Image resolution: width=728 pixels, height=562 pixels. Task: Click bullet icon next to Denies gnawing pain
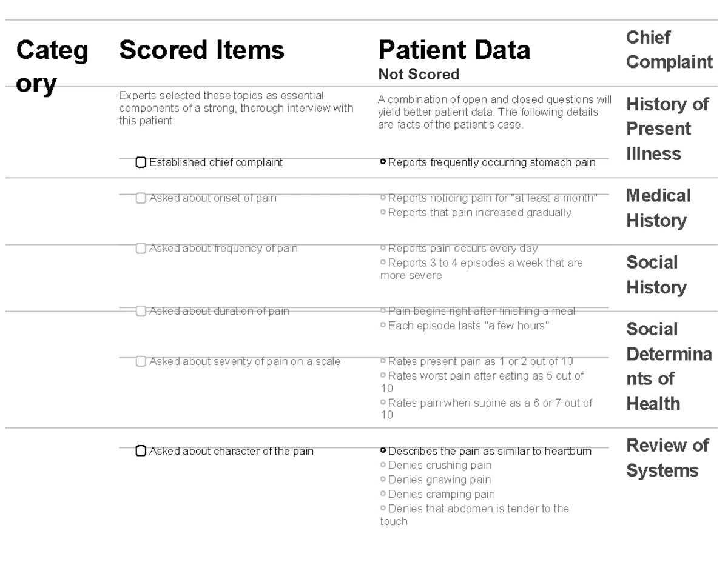[383, 480]
